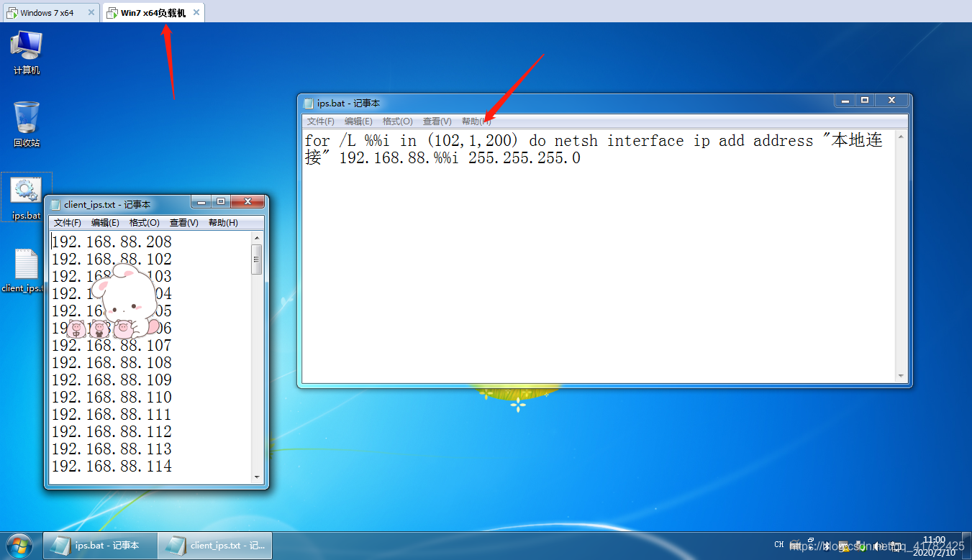Select the 计算机 desktop icon
The image size is (972, 560).
27,52
